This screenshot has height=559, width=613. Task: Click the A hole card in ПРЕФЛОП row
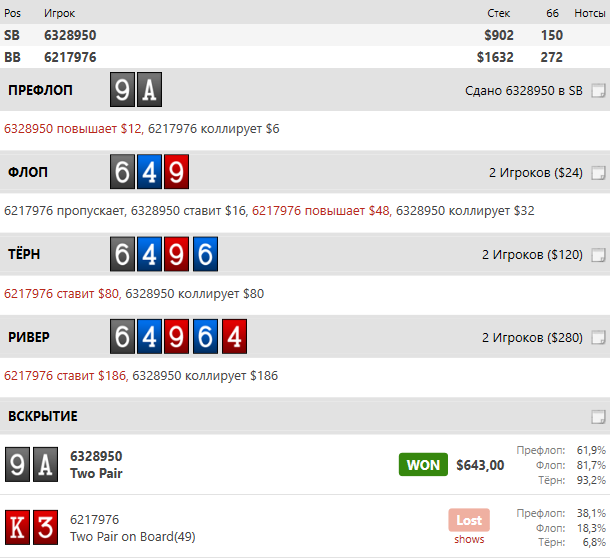(x=149, y=90)
